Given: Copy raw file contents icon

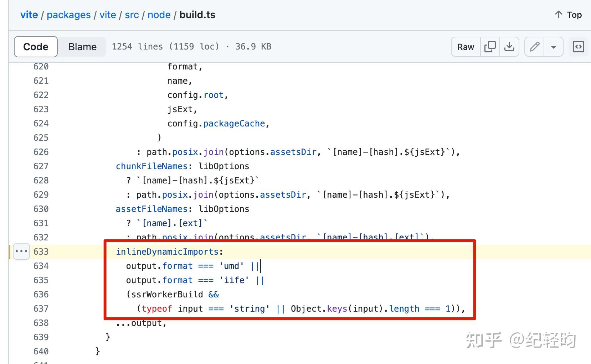Looking at the screenshot, I should [x=490, y=47].
